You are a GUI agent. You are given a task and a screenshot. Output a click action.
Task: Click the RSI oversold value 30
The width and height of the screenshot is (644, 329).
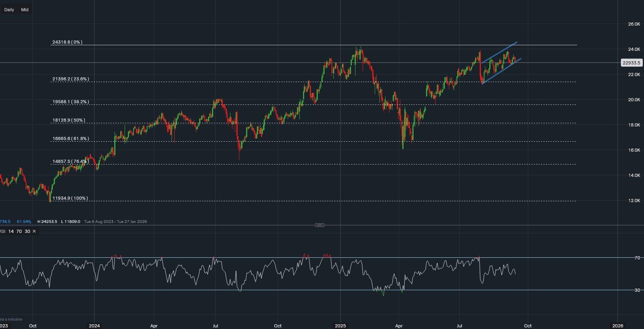pyautogui.click(x=27, y=231)
